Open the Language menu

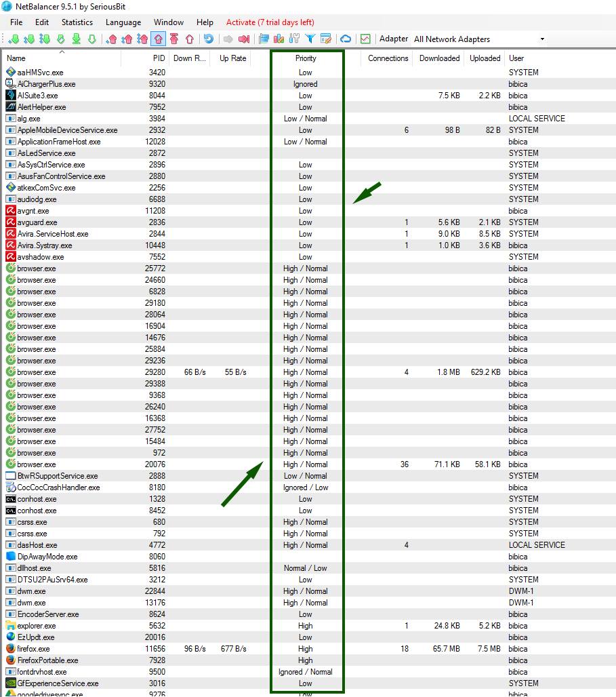coord(123,22)
